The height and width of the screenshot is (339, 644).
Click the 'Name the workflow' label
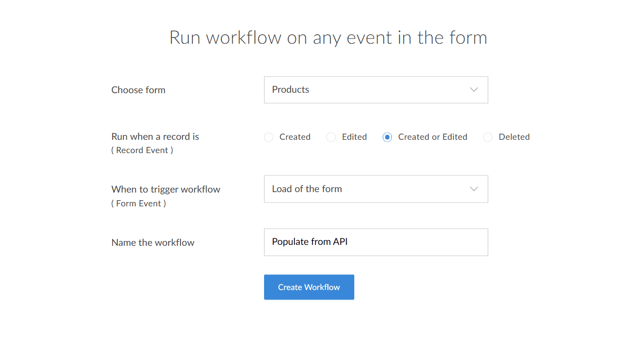[153, 242]
